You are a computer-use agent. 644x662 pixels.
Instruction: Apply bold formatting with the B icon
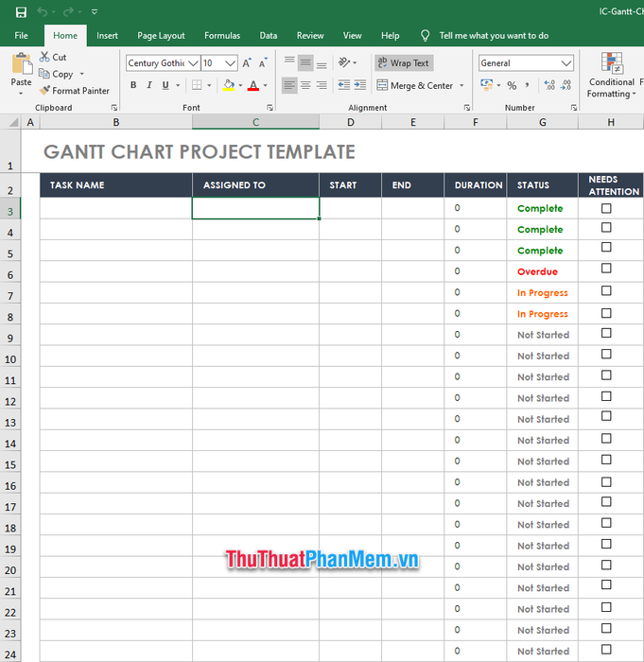pos(133,85)
